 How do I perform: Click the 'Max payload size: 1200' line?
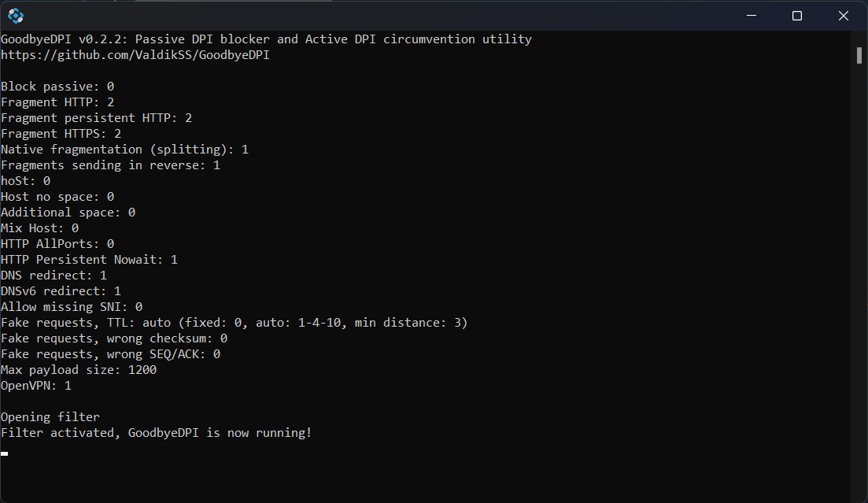(79, 369)
